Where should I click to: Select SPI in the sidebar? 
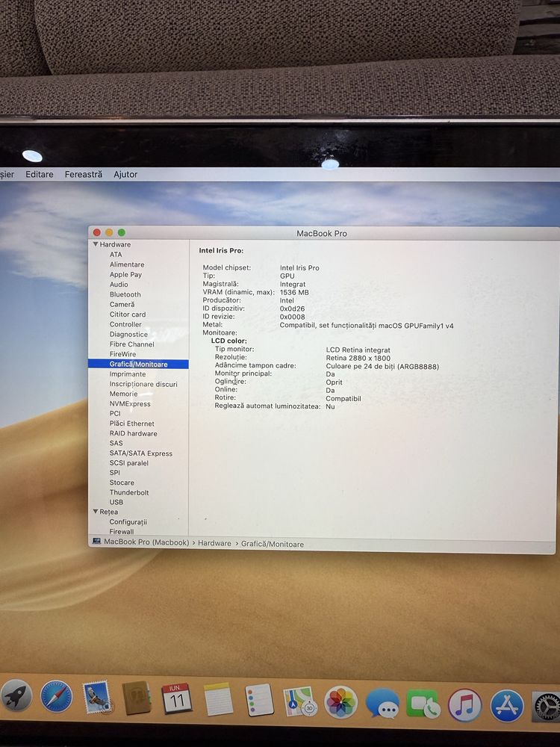(x=115, y=473)
